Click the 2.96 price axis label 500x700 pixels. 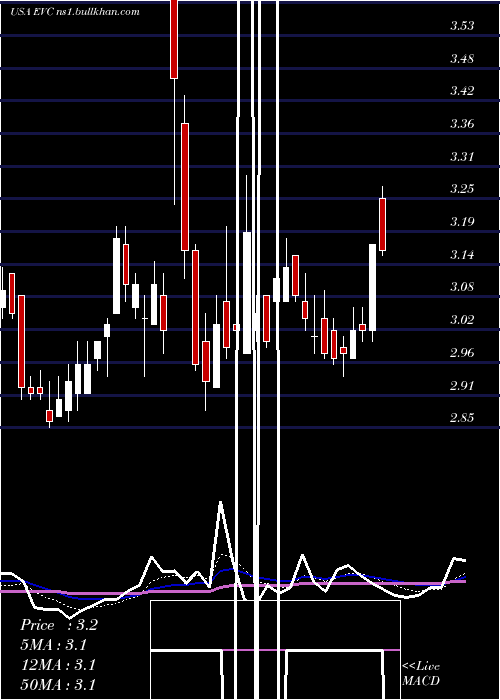[462, 353]
